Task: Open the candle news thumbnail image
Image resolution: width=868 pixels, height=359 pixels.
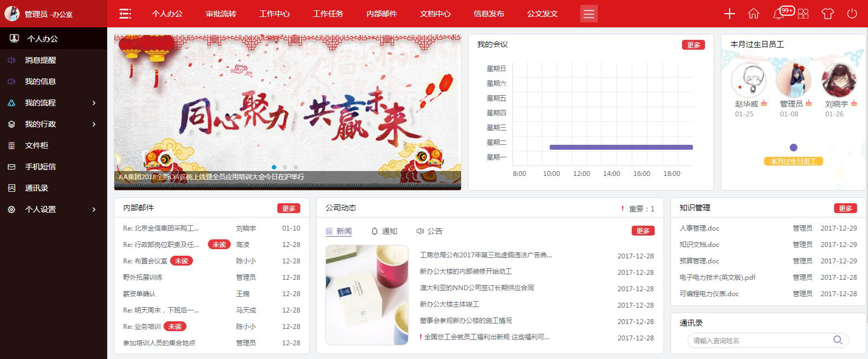Action: (x=367, y=295)
